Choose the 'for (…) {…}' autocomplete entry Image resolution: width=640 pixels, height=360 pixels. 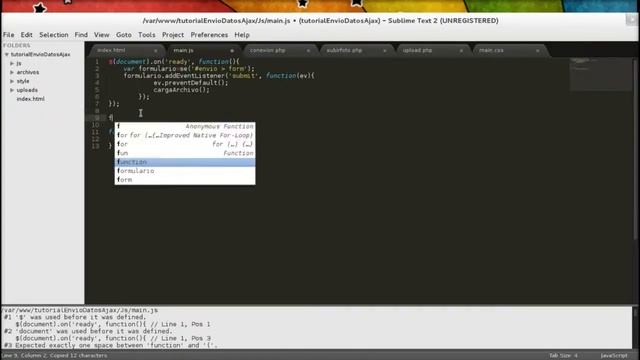(x=185, y=144)
